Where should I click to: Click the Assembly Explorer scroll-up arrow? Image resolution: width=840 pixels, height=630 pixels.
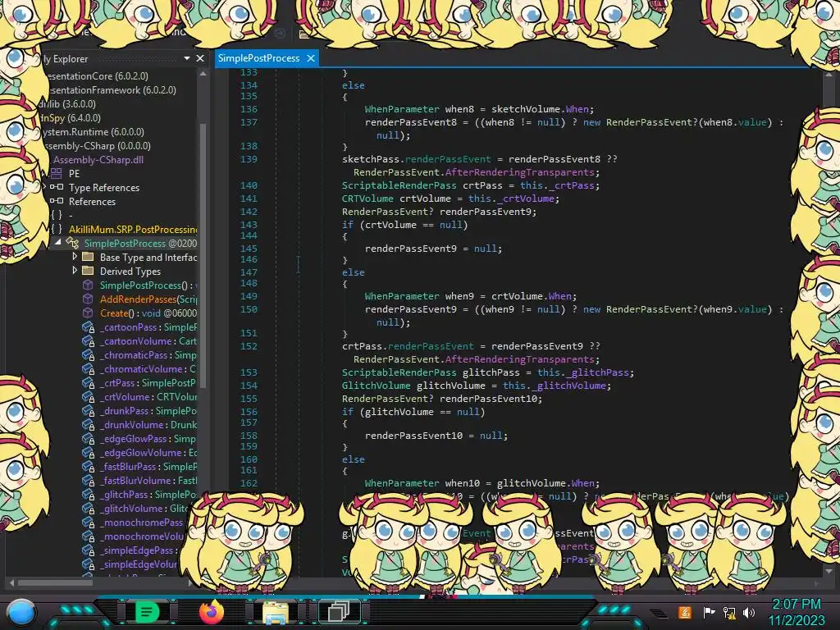coord(203,74)
